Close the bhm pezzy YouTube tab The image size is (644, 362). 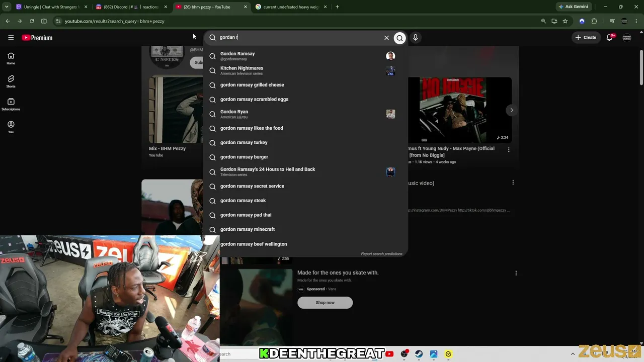click(x=246, y=7)
